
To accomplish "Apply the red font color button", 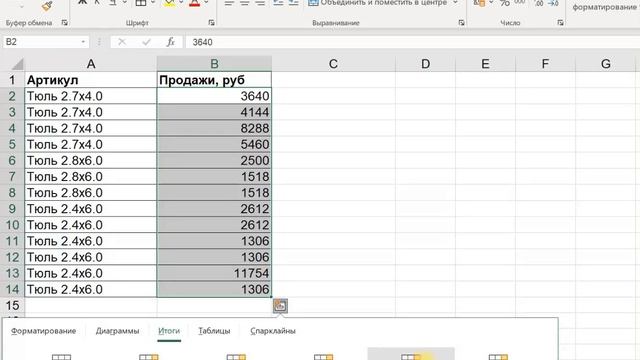I will tap(195, 3).
